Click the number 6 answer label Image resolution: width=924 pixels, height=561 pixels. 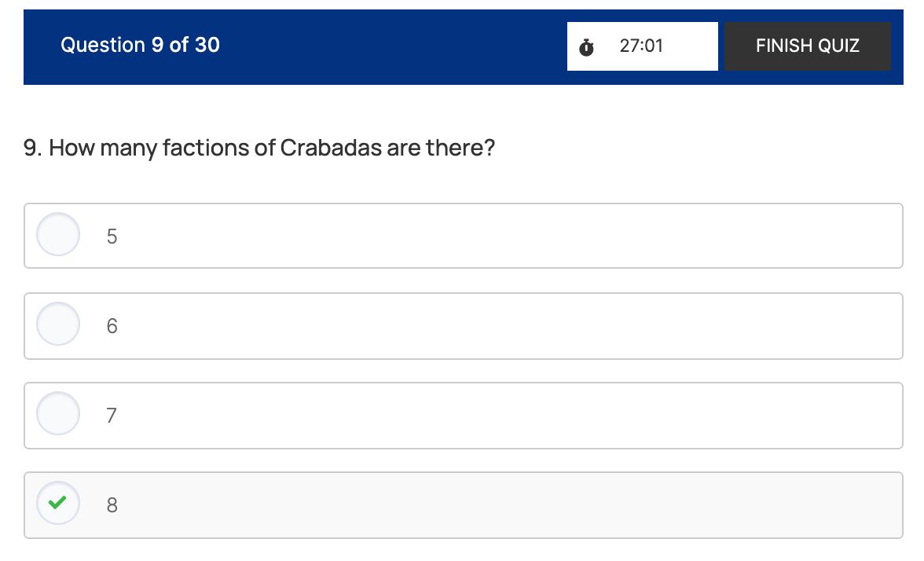click(112, 326)
